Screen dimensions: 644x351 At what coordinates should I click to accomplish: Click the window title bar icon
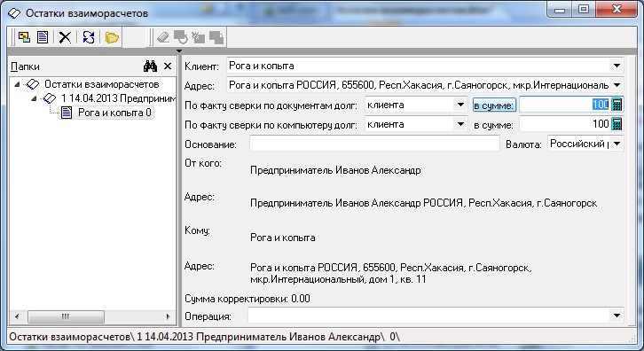pos(14,13)
